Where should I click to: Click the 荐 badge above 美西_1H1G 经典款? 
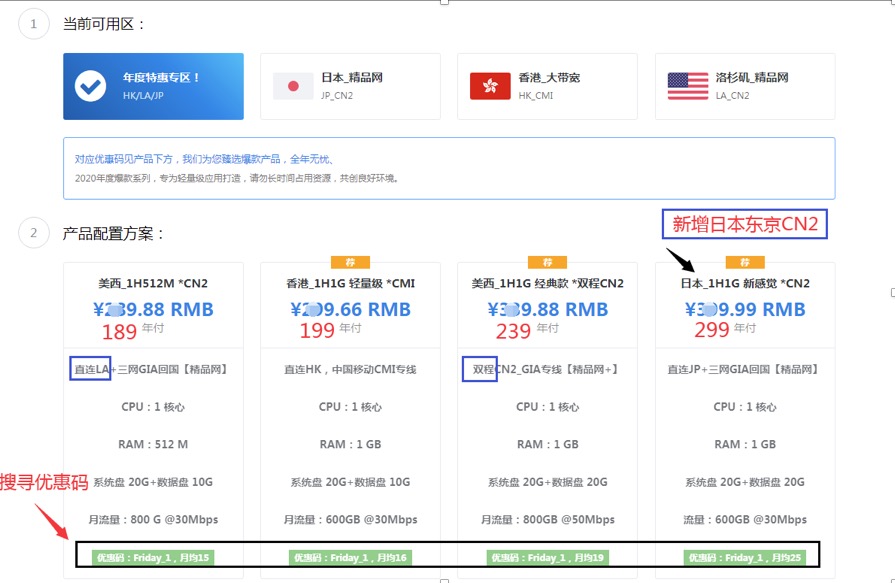point(547,262)
